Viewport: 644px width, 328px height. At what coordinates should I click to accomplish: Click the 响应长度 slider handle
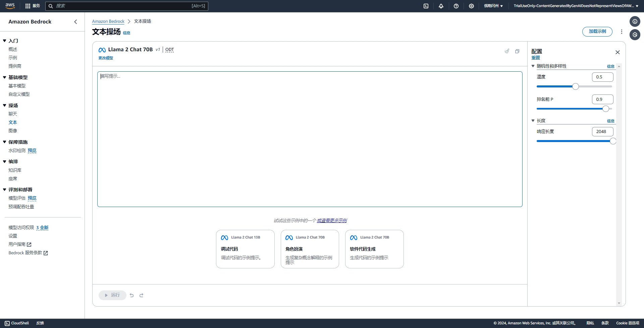(x=613, y=141)
